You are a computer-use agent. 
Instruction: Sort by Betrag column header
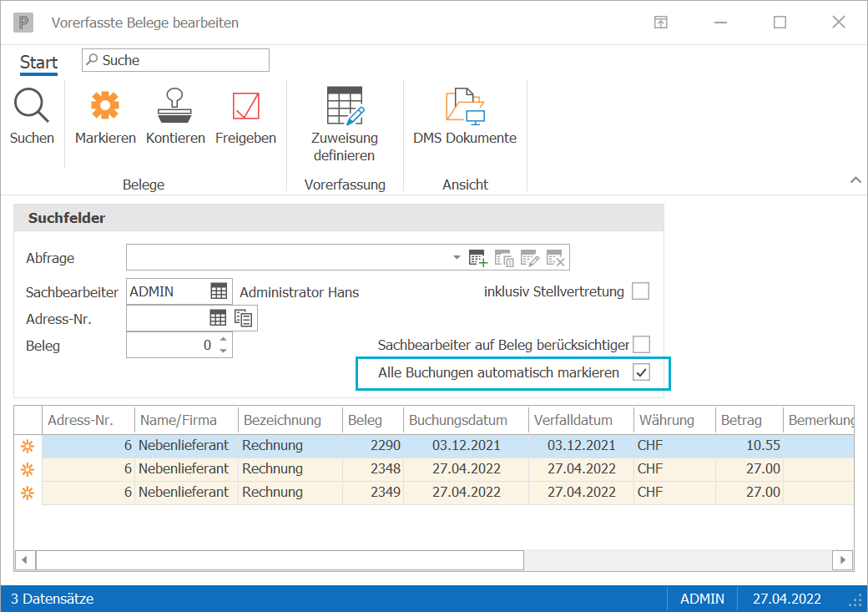click(749, 420)
